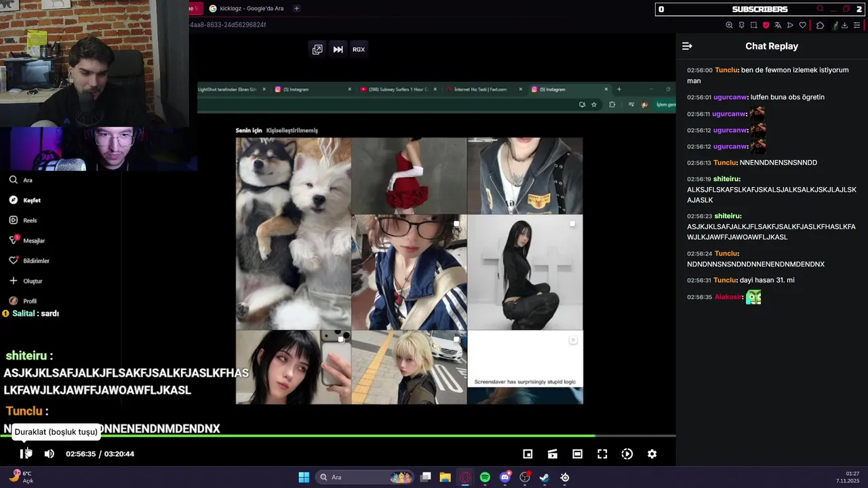
Task: Open Spotify from taskbar
Action: point(485,477)
